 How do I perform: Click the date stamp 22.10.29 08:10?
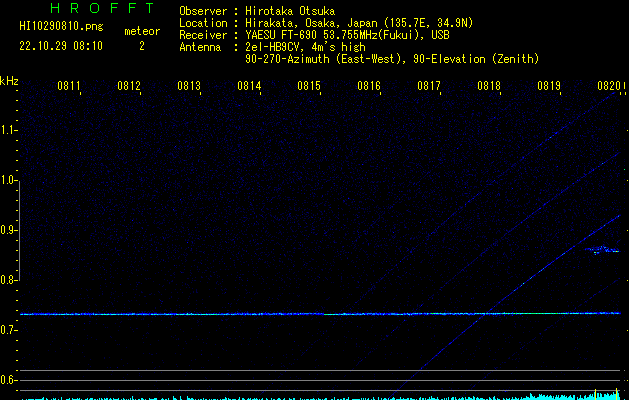(61, 46)
